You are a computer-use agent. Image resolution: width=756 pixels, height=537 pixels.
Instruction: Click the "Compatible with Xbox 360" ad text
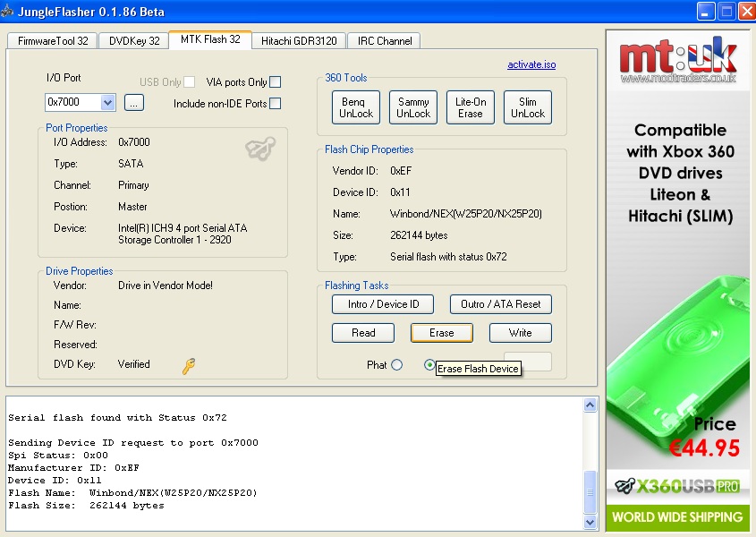coord(680,141)
